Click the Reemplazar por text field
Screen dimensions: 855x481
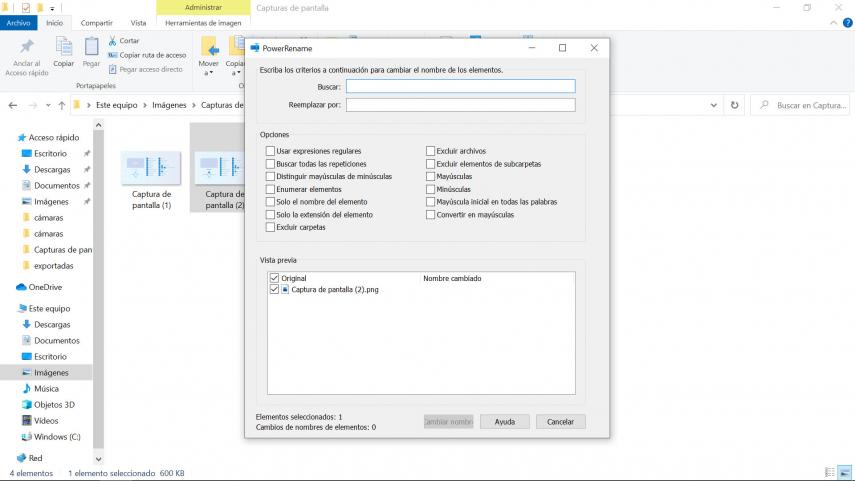click(461, 105)
